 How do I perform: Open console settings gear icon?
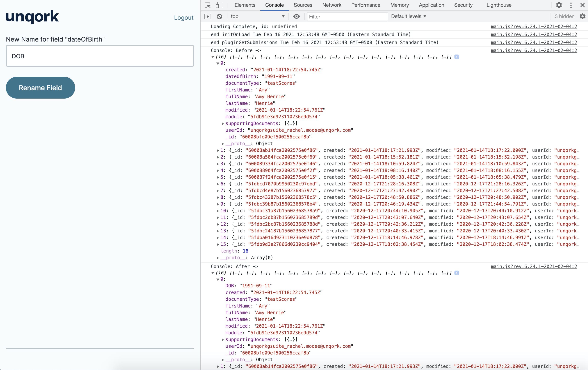tap(582, 16)
